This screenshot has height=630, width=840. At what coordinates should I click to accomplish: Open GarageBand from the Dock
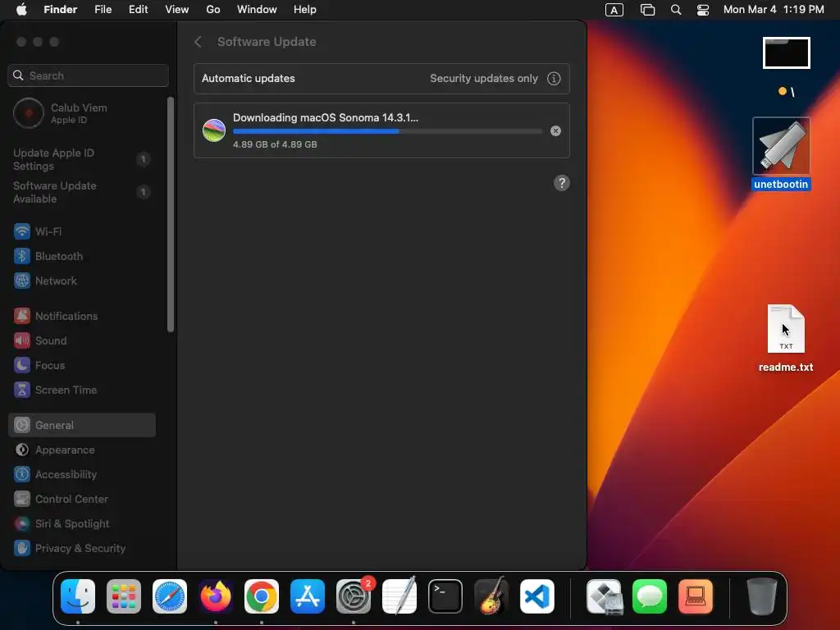point(491,596)
